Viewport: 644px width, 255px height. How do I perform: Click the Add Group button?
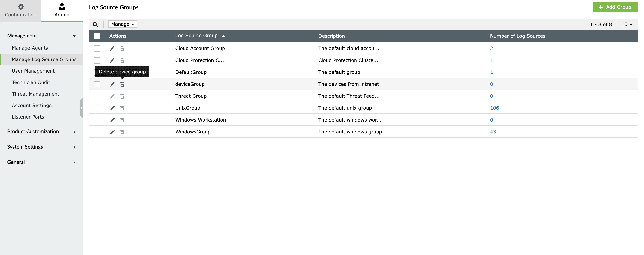click(x=615, y=7)
